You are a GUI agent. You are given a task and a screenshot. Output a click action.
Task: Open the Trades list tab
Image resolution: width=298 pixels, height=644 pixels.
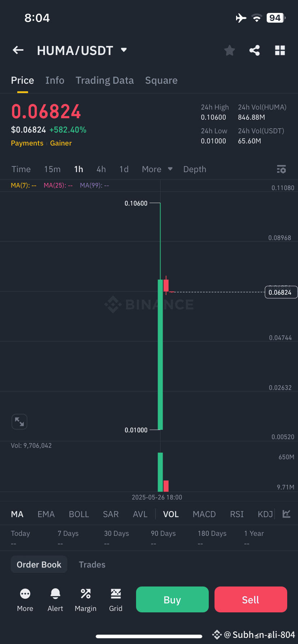coord(92,565)
